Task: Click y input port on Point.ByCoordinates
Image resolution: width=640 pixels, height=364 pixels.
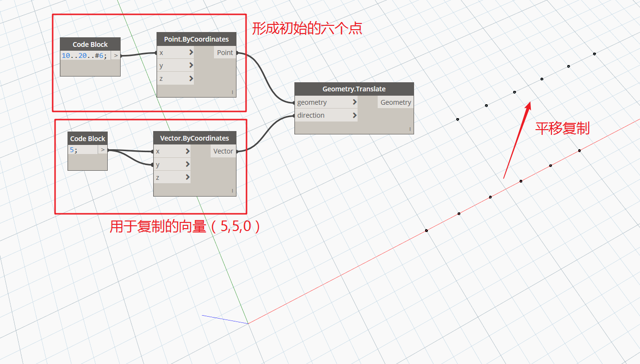Action: coord(176,66)
